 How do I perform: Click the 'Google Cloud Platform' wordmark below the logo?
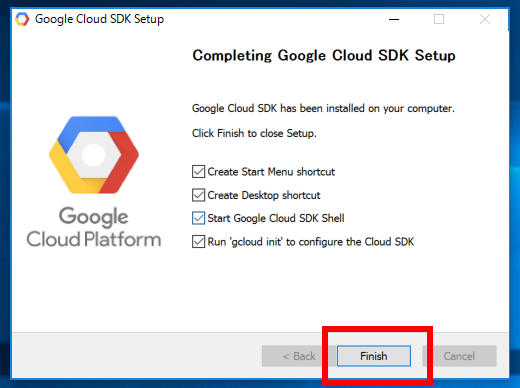[94, 227]
